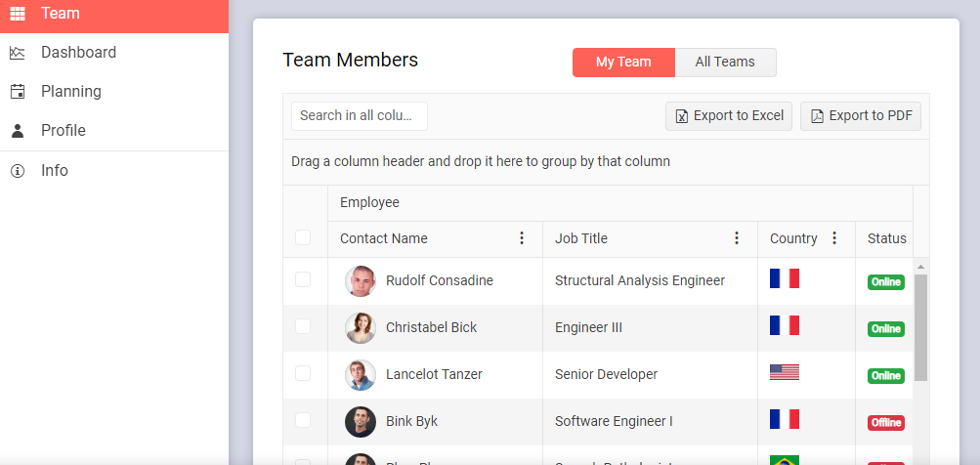Click the Profile person icon

(x=18, y=131)
